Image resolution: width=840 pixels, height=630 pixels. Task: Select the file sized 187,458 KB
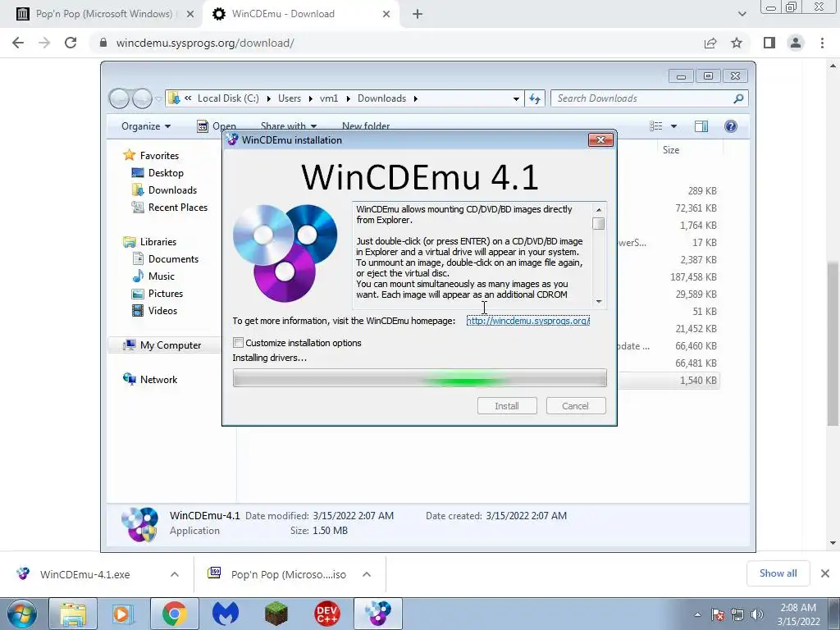coord(693,277)
